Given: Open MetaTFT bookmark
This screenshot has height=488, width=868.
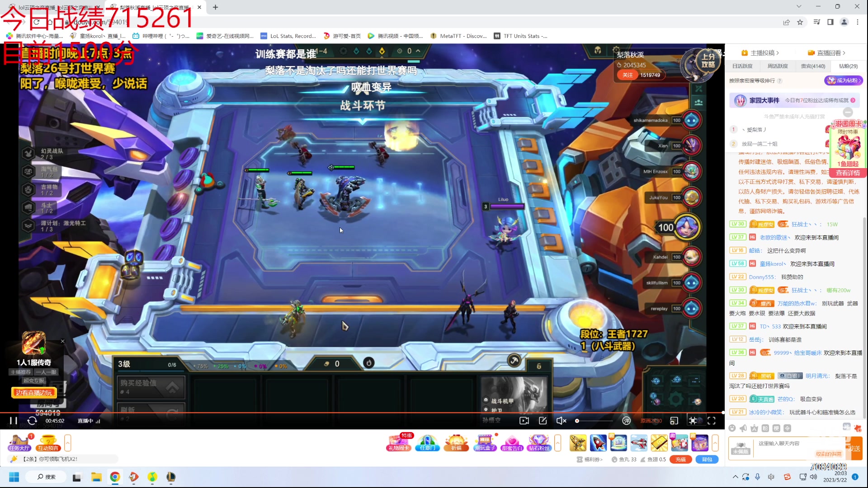Looking at the screenshot, I should [x=458, y=36].
